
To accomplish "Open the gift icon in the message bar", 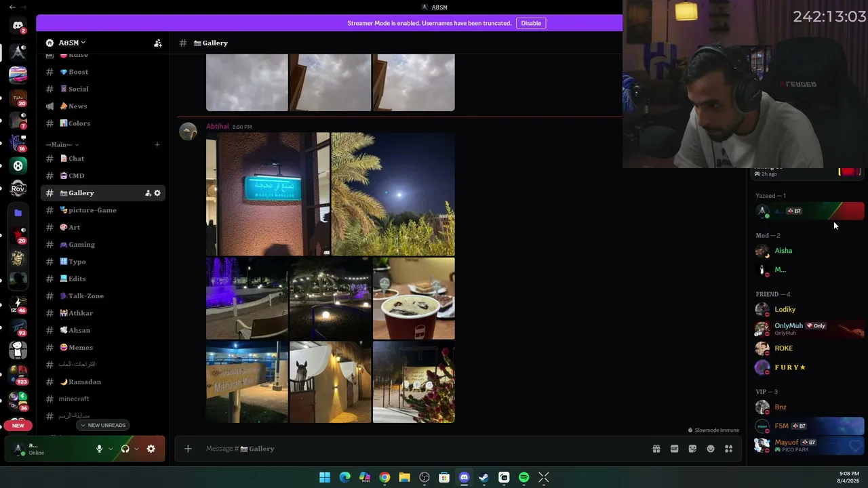I will (x=656, y=449).
